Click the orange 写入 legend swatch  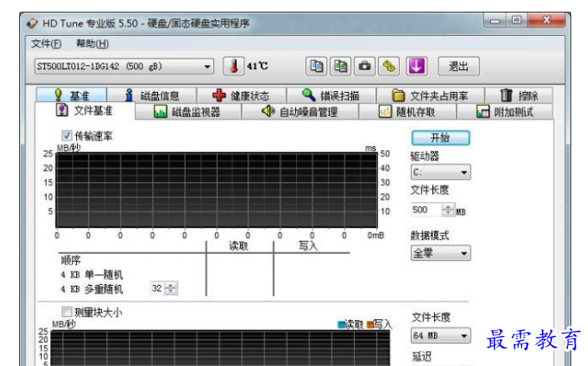click(x=371, y=324)
